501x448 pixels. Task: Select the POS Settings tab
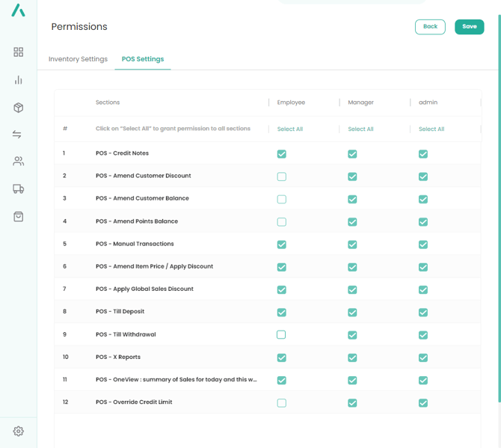click(143, 59)
